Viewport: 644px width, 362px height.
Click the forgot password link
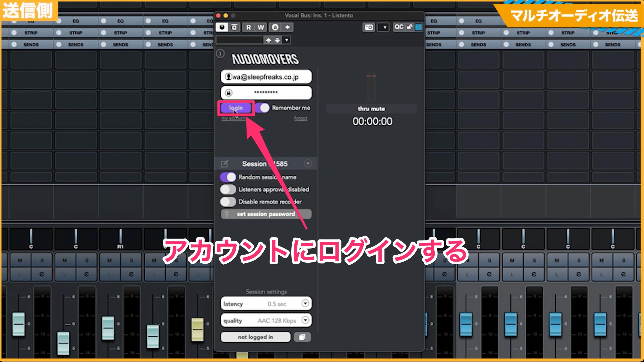(x=301, y=118)
